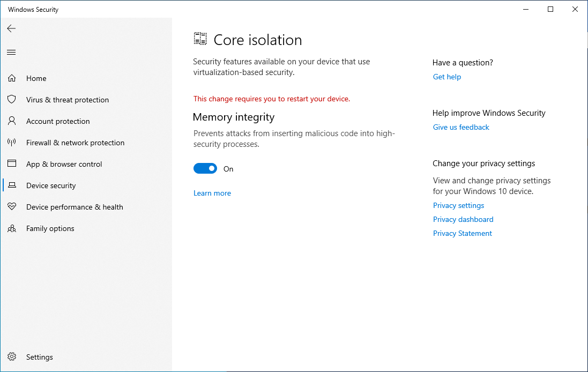Open Virus & threat protection page
Viewport: 588px width, 372px height.
tap(68, 100)
